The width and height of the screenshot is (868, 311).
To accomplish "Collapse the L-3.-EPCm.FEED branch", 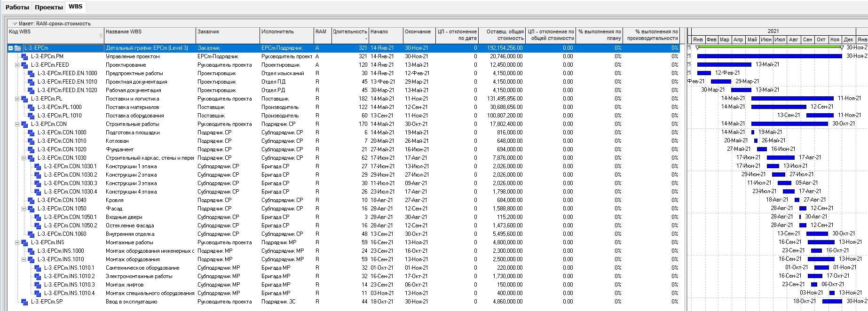I will coord(17,65).
